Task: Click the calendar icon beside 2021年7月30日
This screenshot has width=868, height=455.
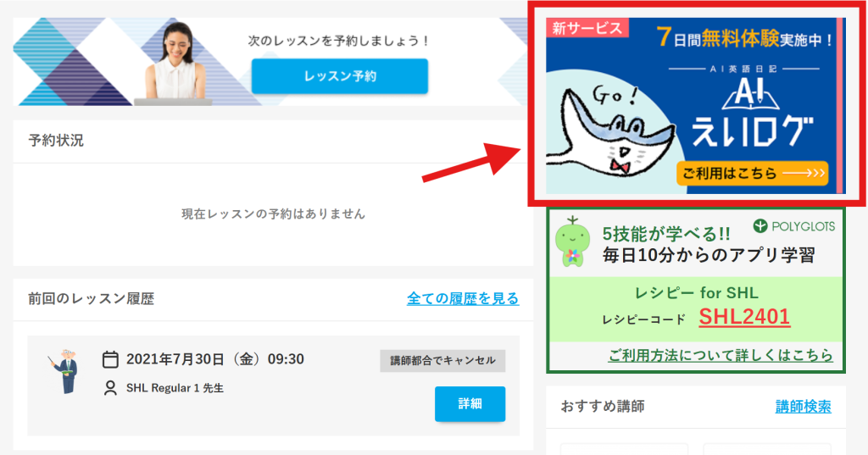Action: point(110,359)
